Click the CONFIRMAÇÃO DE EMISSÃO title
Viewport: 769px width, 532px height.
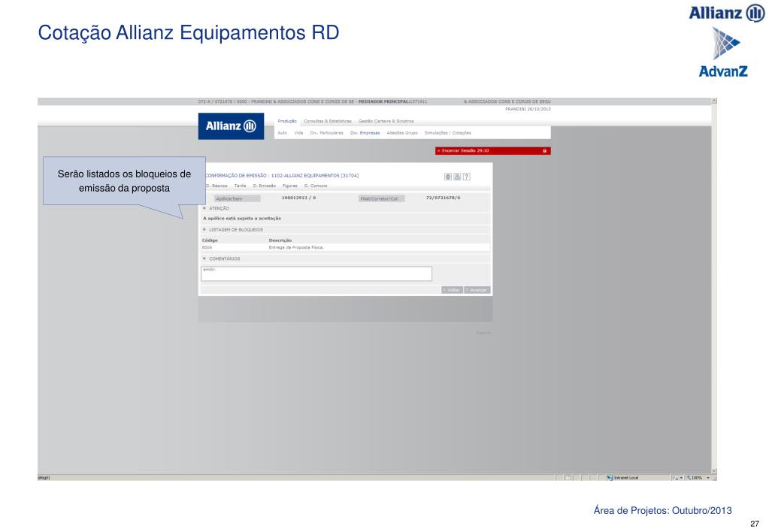281,176
